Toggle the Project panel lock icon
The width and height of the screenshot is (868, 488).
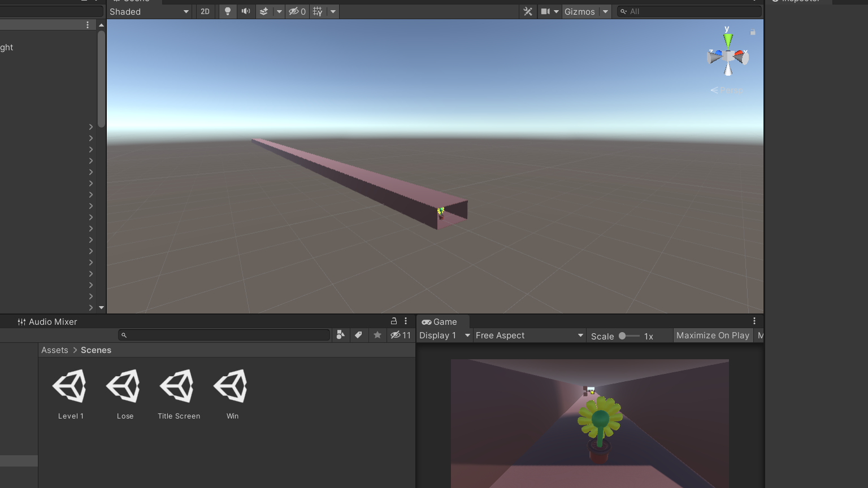click(x=394, y=321)
